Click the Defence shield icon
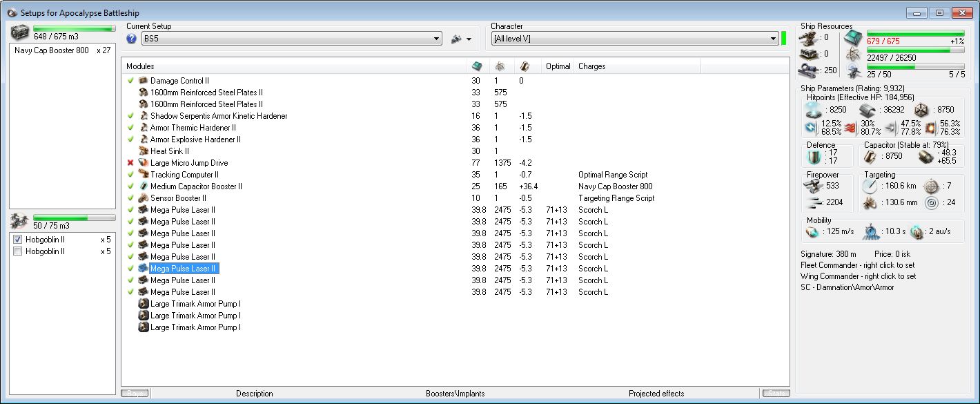Screen dimensions: 980x404 tap(814, 157)
